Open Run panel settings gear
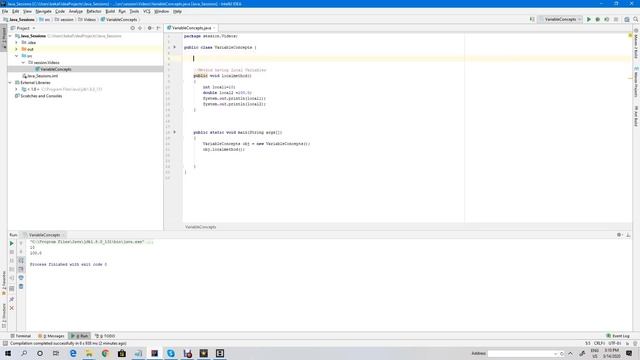The width and height of the screenshot is (640, 360). (x=619, y=235)
